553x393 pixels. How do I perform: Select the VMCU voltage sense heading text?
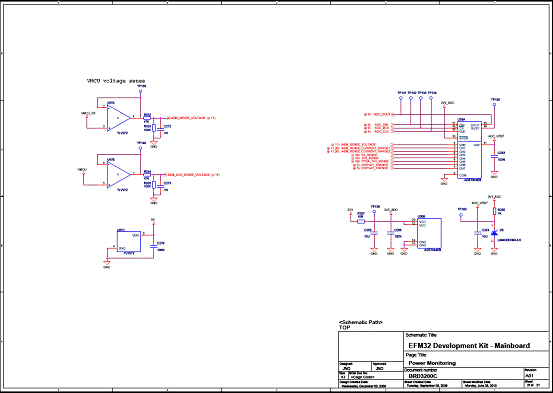(x=116, y=81)
